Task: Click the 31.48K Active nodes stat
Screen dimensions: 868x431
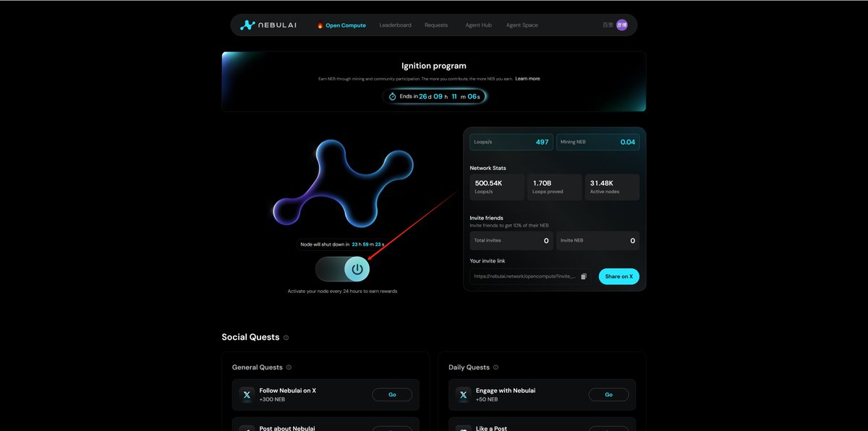Action: (x=612, y=187)
